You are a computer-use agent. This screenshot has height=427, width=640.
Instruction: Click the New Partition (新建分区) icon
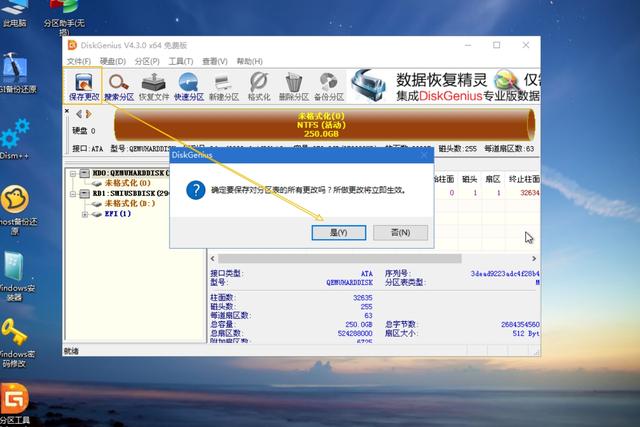coord(224,86)
